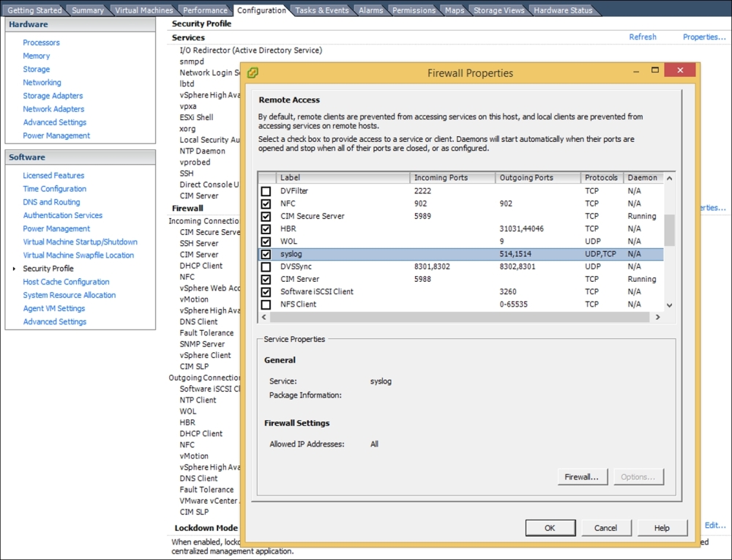Sort by Outgoing Ports column header
The height and width of the screenshot is (560, 732).
[x=538, y=178]
